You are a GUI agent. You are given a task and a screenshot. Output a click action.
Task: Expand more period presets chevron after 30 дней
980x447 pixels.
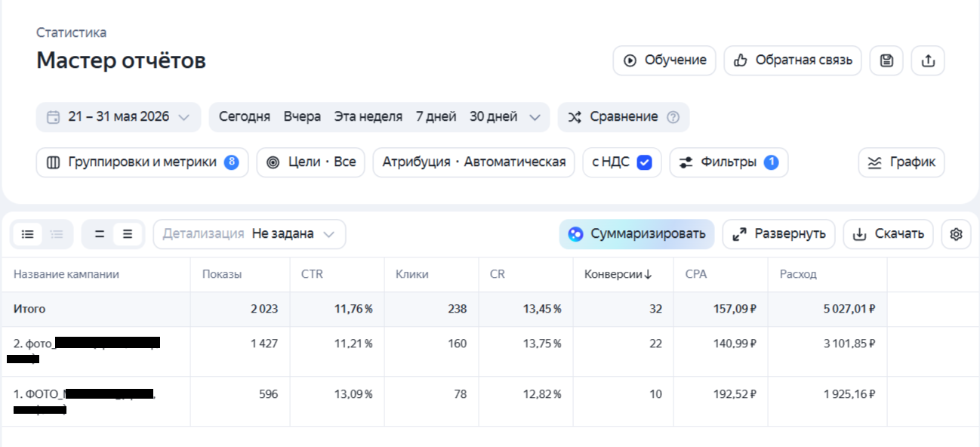535,117
